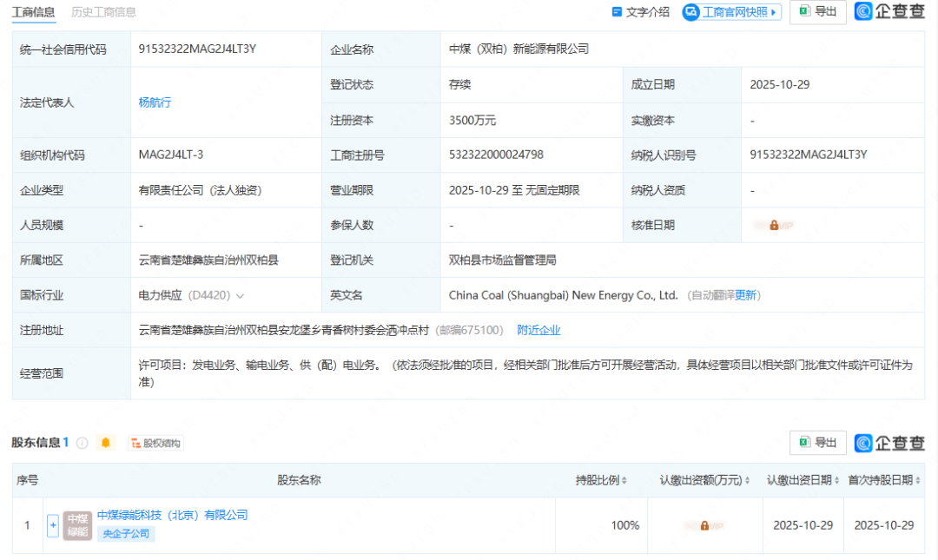938x560 pixels.
Task: Click 附近企业 nearby companies link
Action: [x=538, y=330]
